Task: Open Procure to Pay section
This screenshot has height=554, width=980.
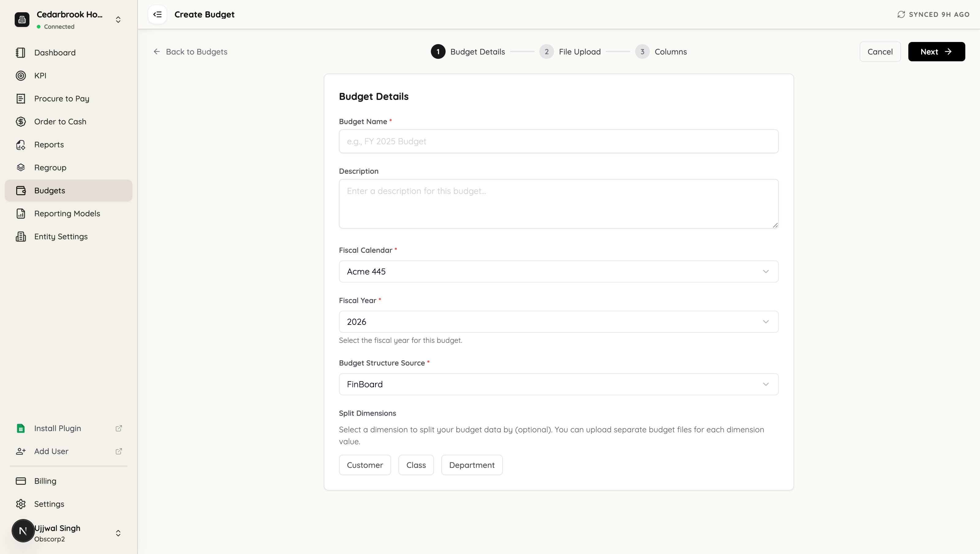Action: (x=69, y=99)
